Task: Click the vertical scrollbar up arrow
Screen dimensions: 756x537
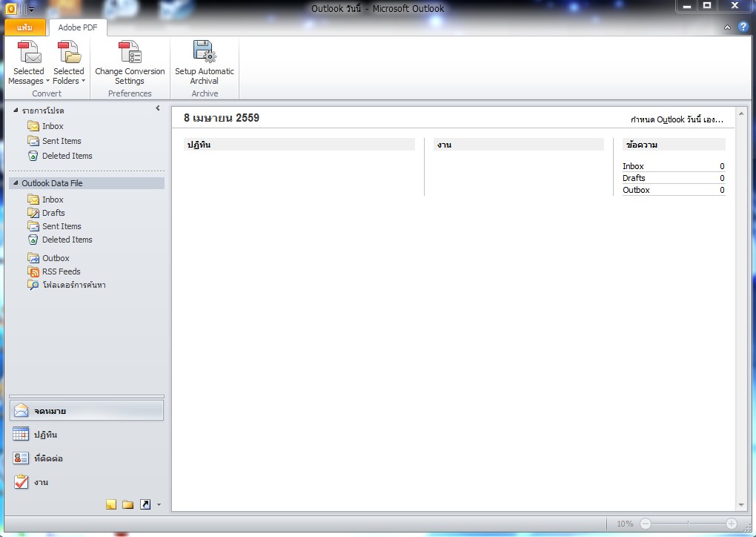Action: click(741, 114)
